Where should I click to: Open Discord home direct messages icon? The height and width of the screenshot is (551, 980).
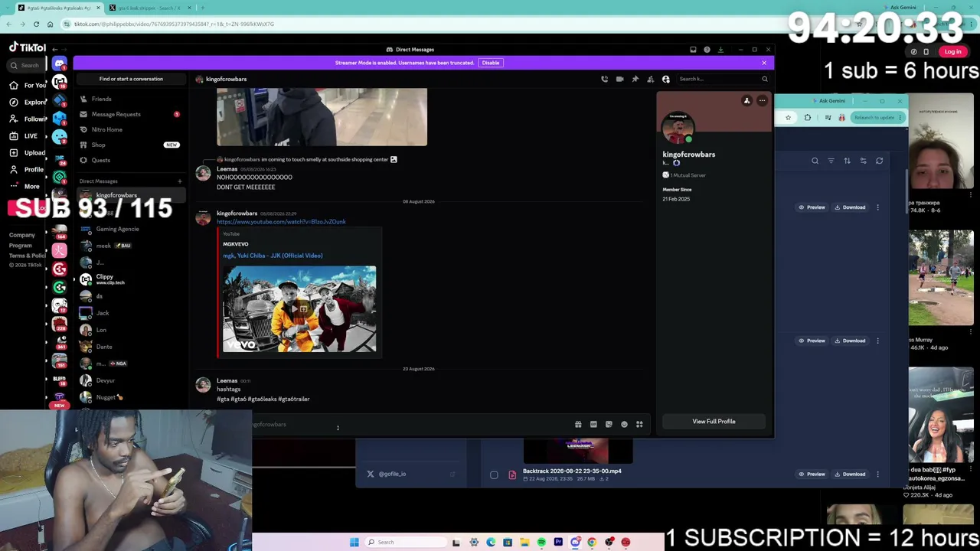(60, 64)
